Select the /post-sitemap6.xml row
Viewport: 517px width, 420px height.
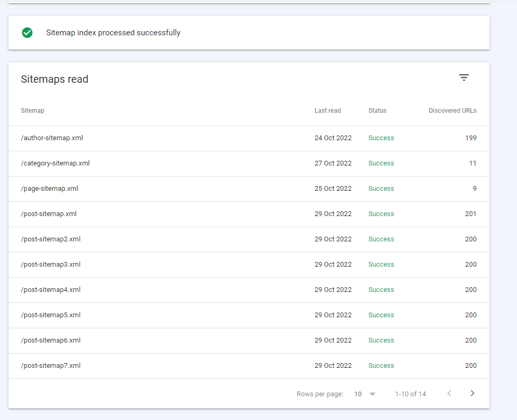(x=51, y=340)
